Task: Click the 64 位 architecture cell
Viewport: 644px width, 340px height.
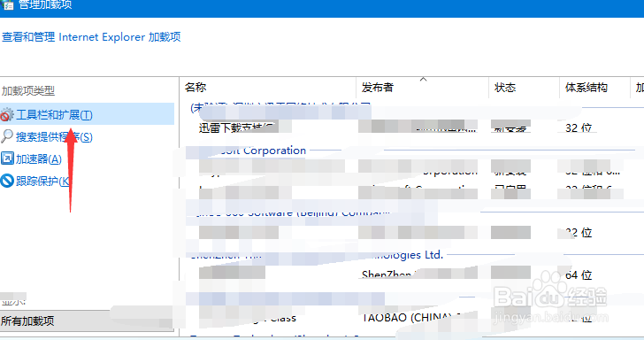Action: click(x=579, y=275)
